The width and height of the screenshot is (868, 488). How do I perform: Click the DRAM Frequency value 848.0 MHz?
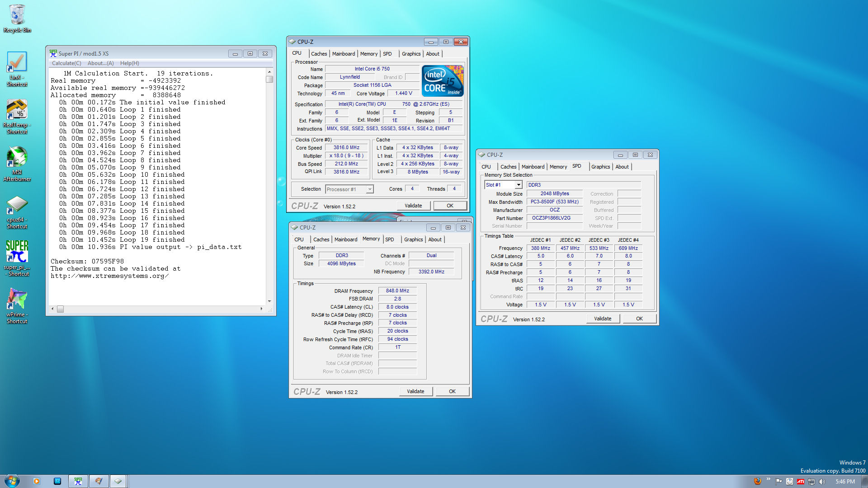pyautogui.click(x=397, y=291)
